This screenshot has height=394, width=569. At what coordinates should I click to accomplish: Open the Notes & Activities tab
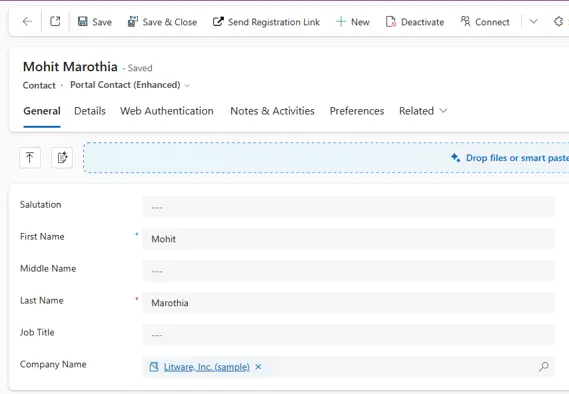272,111
